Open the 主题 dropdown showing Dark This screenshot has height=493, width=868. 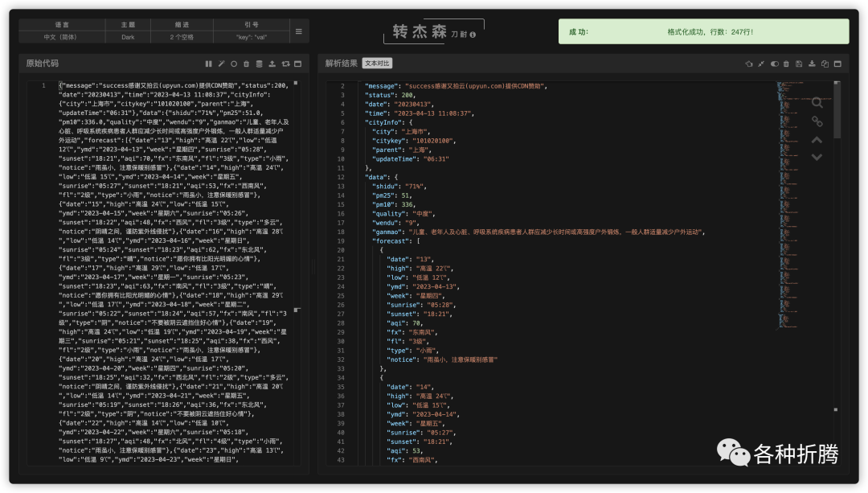click(x=128, y=37)
